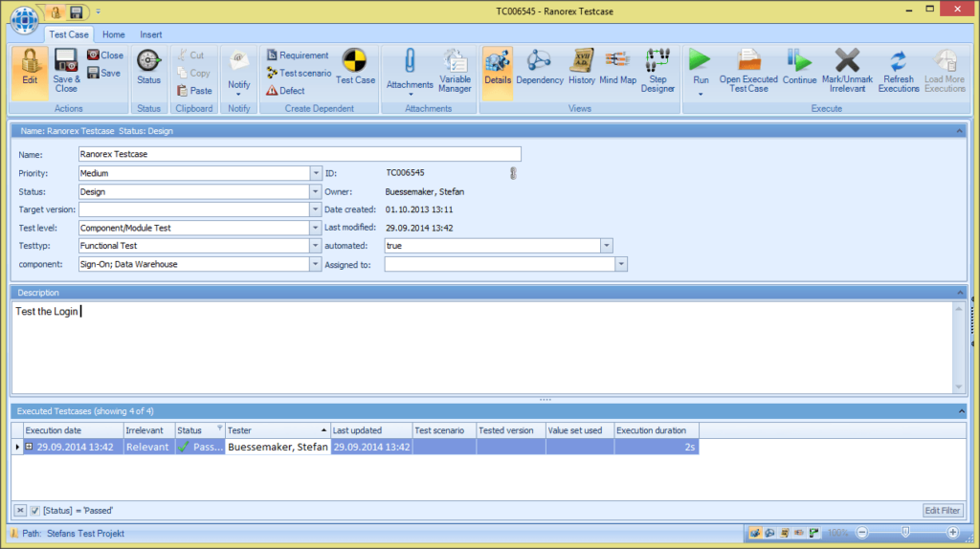This screenshot has height=549, width=980.
Task: Click Mark/Unmark Irrelevant
Action: point(847,71)
